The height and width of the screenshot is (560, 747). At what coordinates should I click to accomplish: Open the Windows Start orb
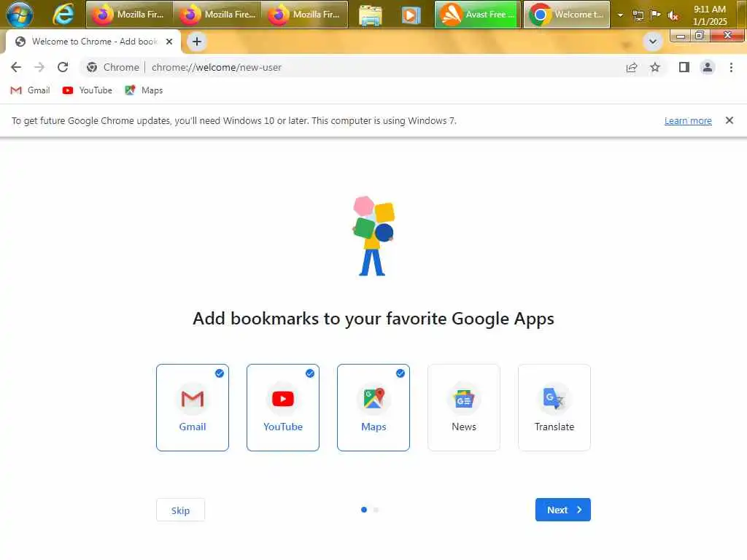[20, 15]
